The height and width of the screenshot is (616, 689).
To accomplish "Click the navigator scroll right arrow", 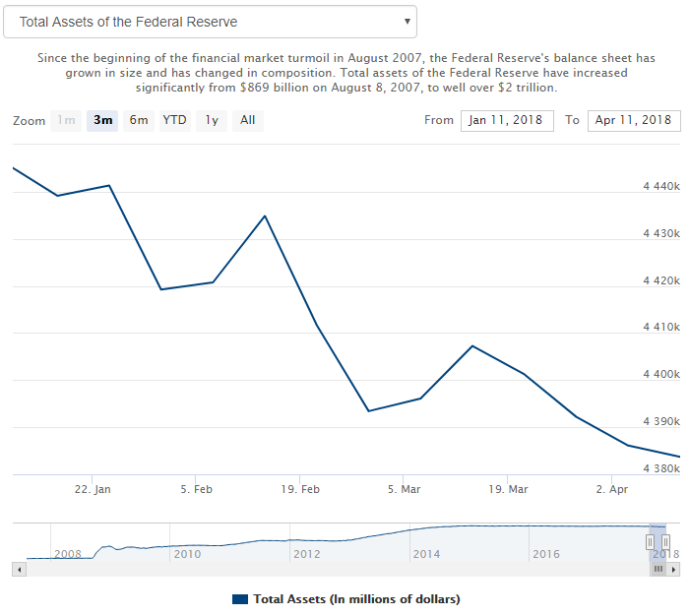I will (673, 570).
